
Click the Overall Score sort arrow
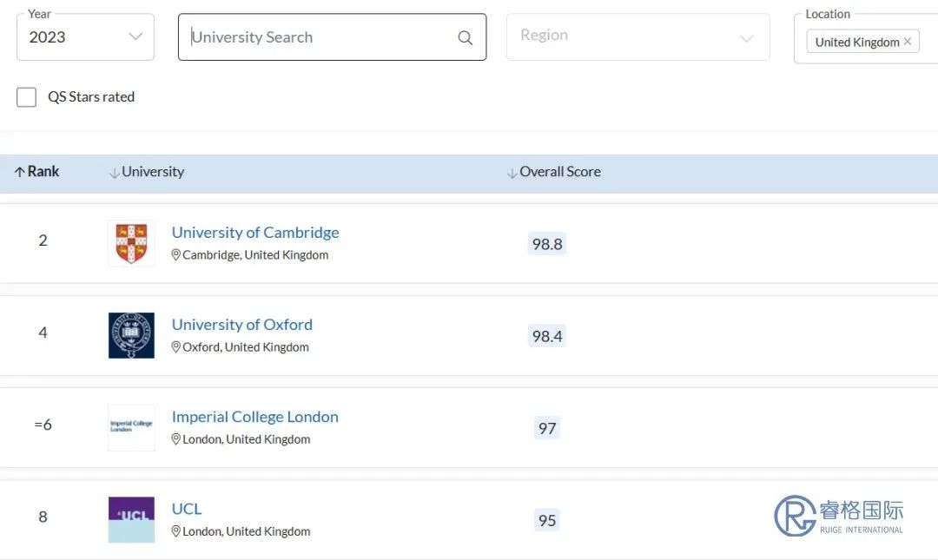pos(512,173)
